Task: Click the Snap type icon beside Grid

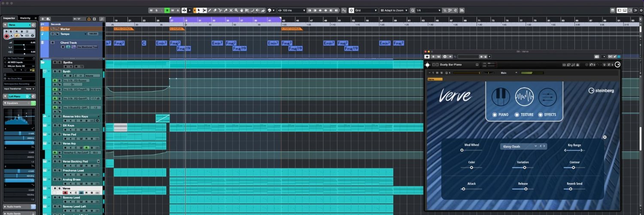Action: 351,10
